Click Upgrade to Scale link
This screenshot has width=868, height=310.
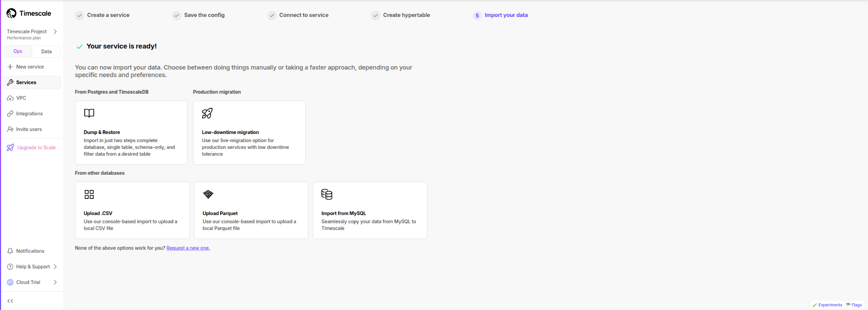[x=36, y=148]
